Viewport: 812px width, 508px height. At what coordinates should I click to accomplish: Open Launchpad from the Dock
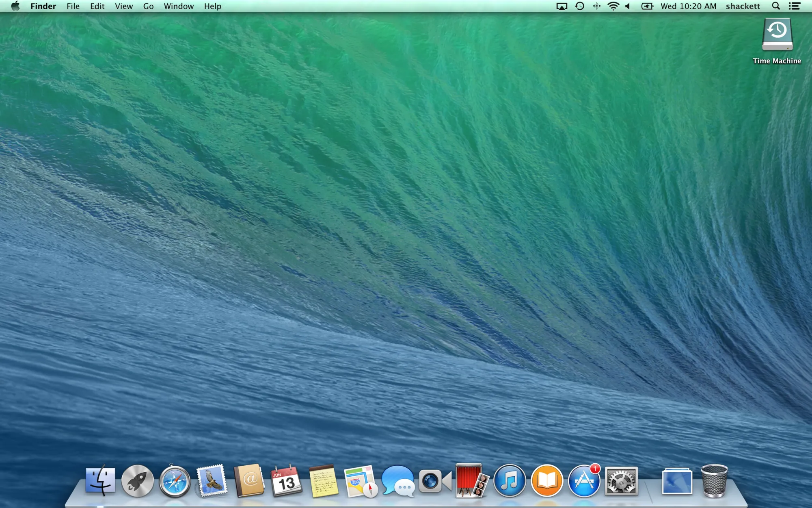click(137, 482)
